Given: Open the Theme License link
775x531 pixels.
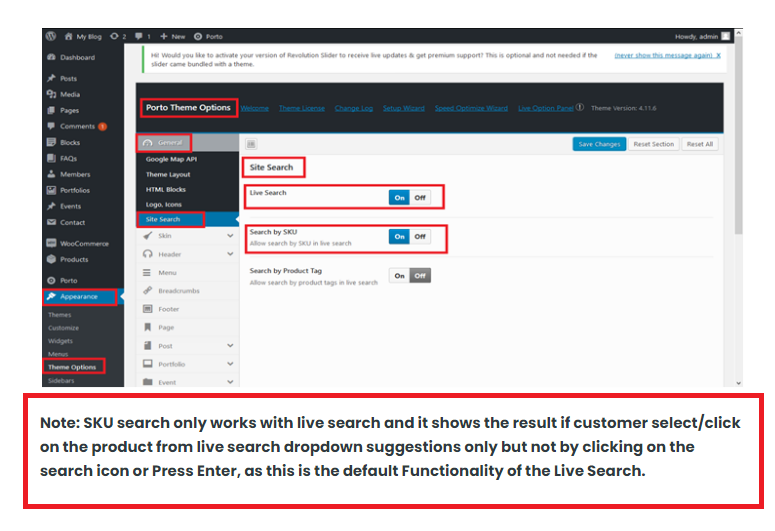Looking at the screenshot, I should (301, 108).
